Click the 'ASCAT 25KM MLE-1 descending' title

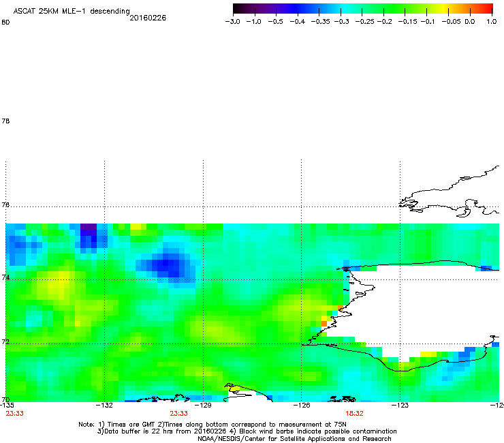[72, 12]
